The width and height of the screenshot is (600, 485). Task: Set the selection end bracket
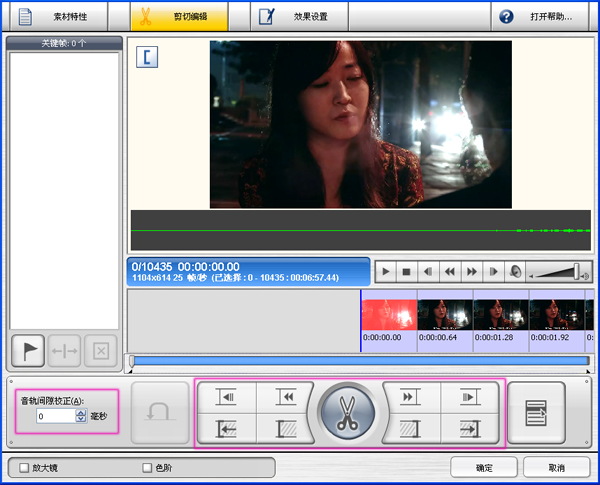410,429
